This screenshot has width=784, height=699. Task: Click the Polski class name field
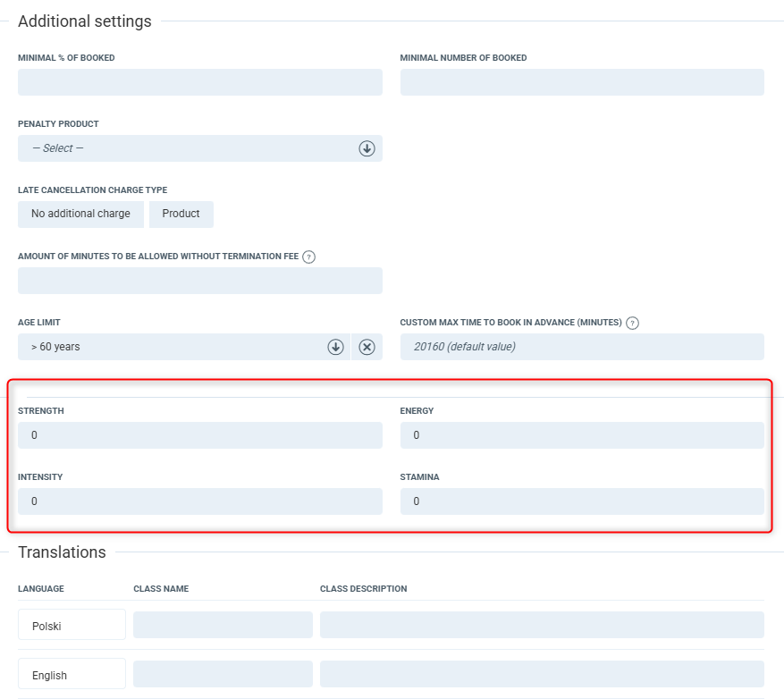click(x=223, y=625)
